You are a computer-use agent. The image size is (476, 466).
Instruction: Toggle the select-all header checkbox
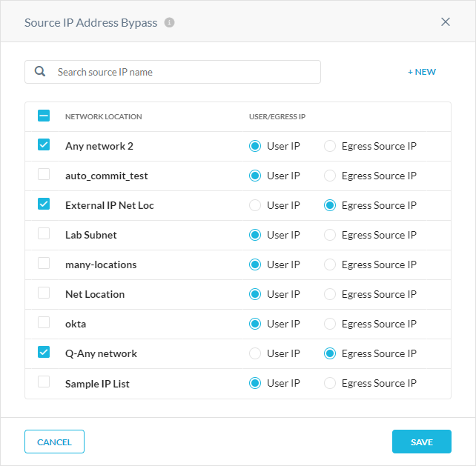click(x=44, y=116)
